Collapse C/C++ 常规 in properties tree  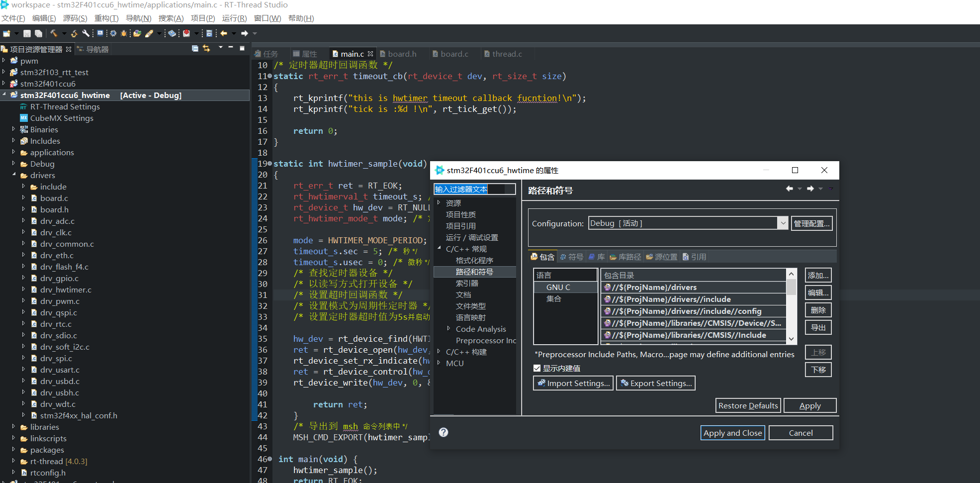439,249
